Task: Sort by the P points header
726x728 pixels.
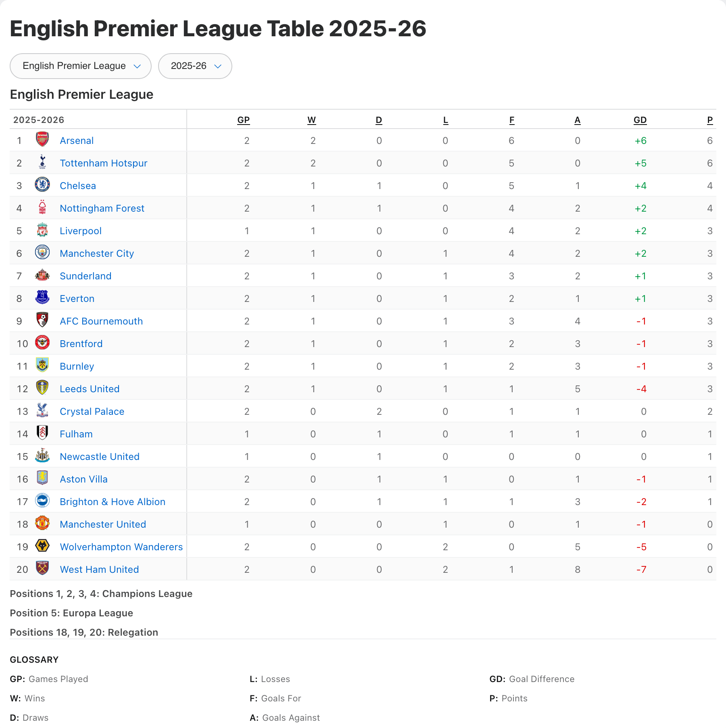Action: coord(710,120)
